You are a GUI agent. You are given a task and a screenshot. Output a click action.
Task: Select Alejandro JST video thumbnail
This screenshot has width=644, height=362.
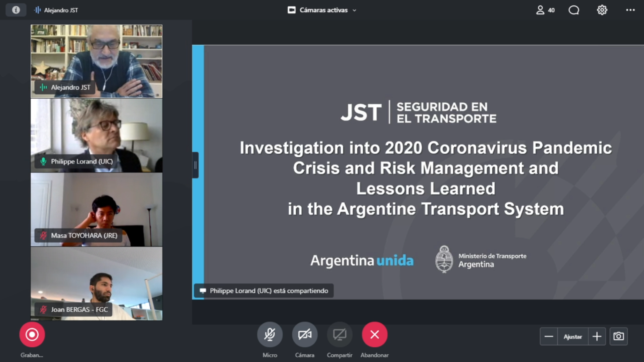tap(96, 61)
